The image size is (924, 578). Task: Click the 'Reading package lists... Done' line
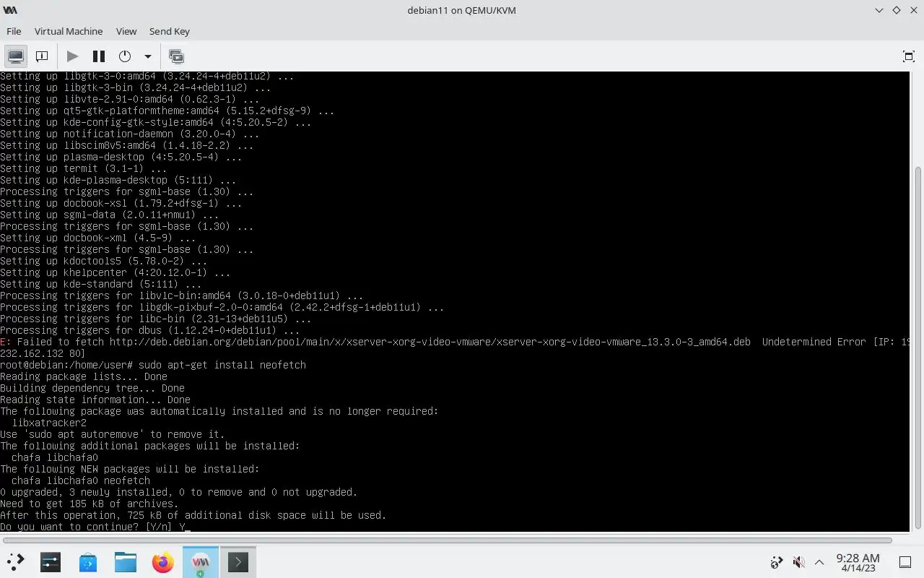(84, 376)
